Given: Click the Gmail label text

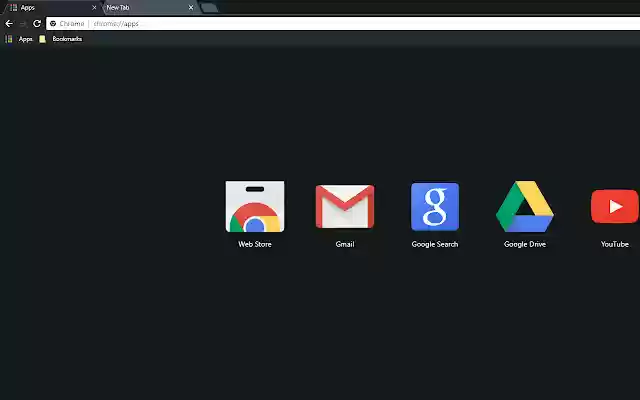Looking at the screenshot, I should pos(345,244).
